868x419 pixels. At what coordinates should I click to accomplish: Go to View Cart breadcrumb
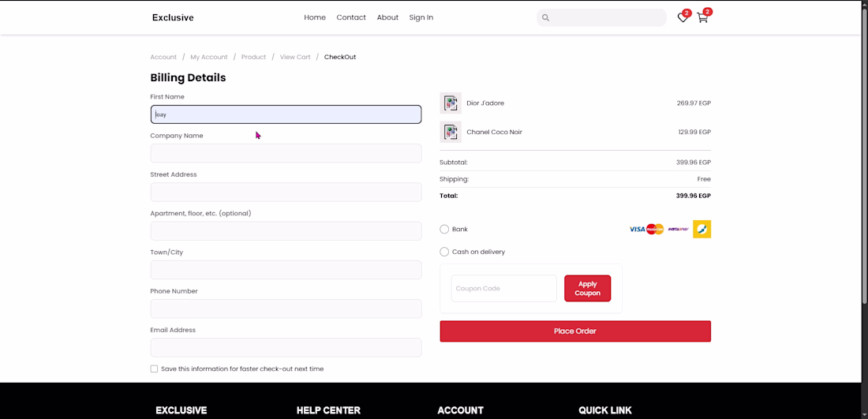(x=295, y=57)
